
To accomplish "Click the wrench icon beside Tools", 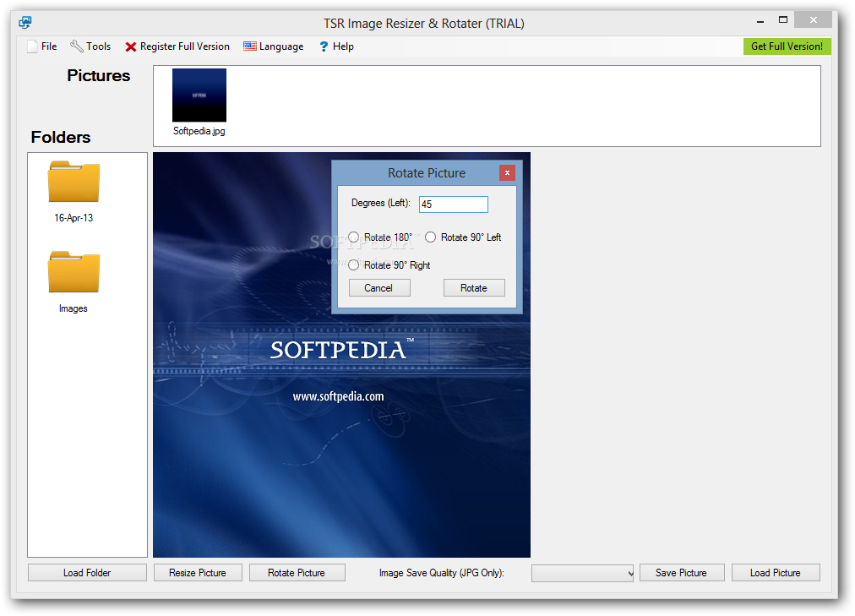I will 76,46.
